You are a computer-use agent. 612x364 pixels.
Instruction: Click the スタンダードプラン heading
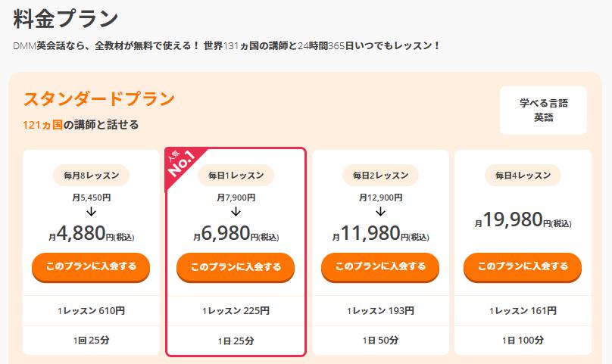pyautogui.click(x=99, y=99)
